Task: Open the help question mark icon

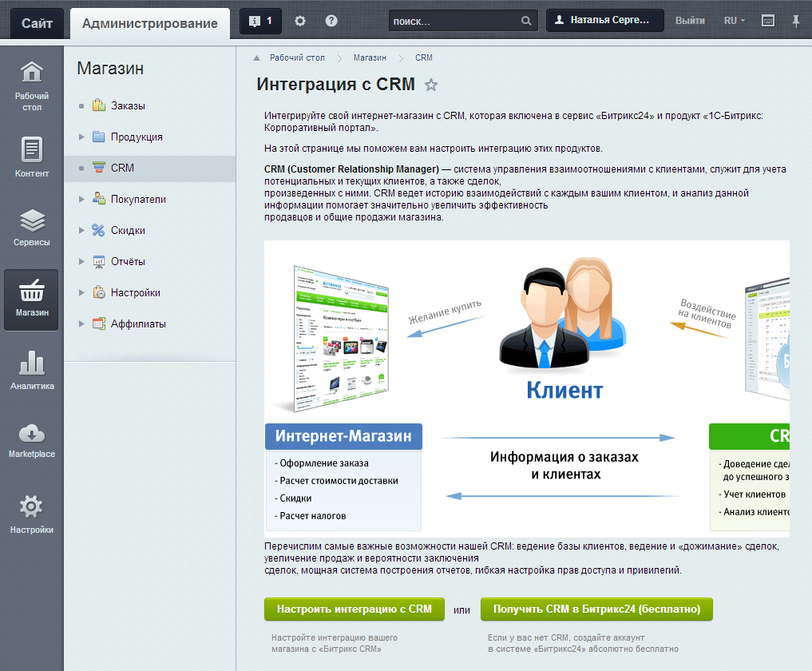Action: (331, 21)
